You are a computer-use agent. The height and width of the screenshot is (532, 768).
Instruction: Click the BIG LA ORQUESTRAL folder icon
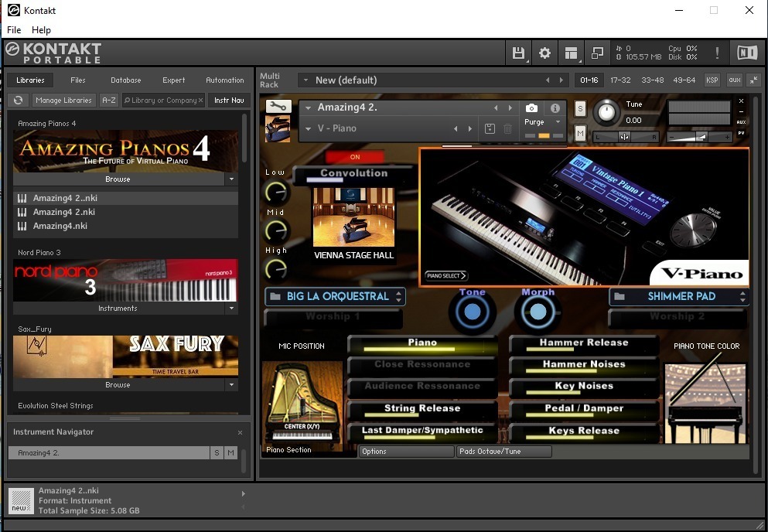pyautogui.click(x=275, y=296)
